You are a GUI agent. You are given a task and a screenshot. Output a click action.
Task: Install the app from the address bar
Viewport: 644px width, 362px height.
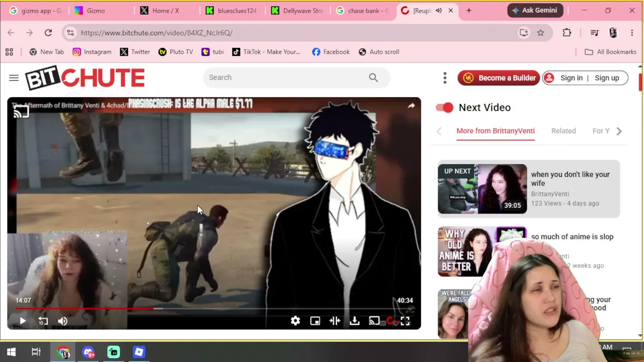coord(524,33)
